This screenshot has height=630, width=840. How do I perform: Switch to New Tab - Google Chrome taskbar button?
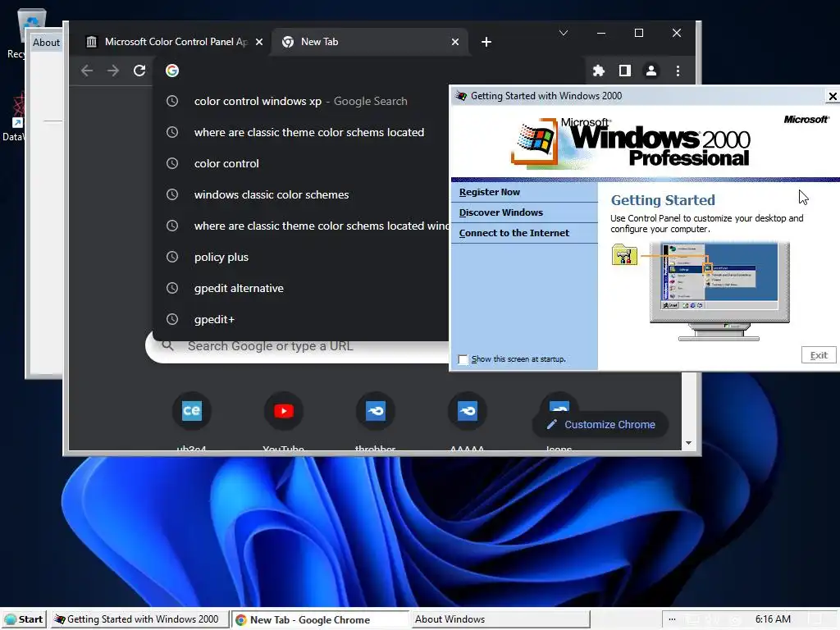[320, 619]
